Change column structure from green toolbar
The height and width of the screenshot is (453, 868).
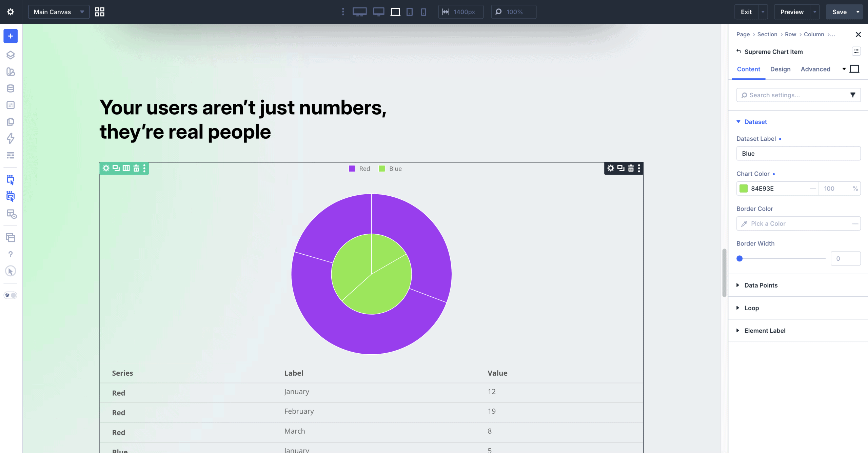pyautogui.click(x=126, y=168)
